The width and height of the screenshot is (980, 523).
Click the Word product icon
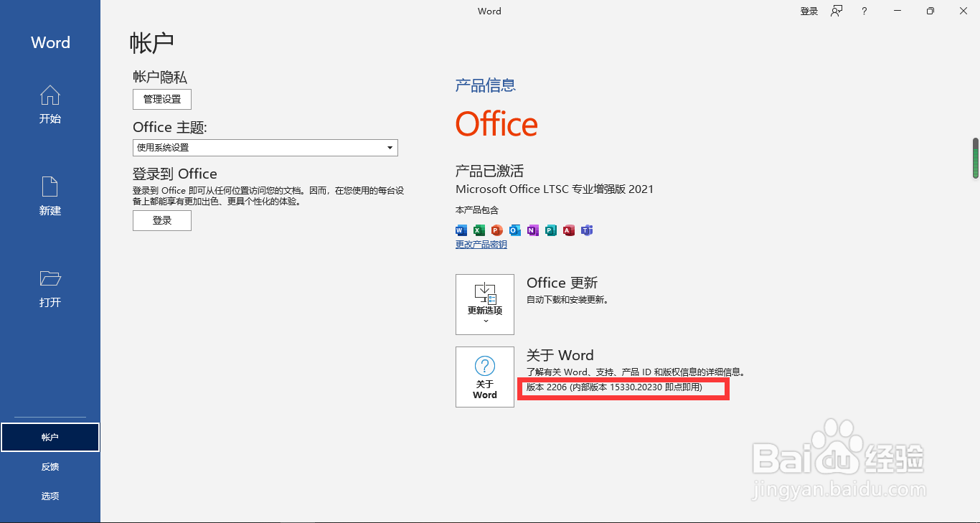click(x=461, y=230)
